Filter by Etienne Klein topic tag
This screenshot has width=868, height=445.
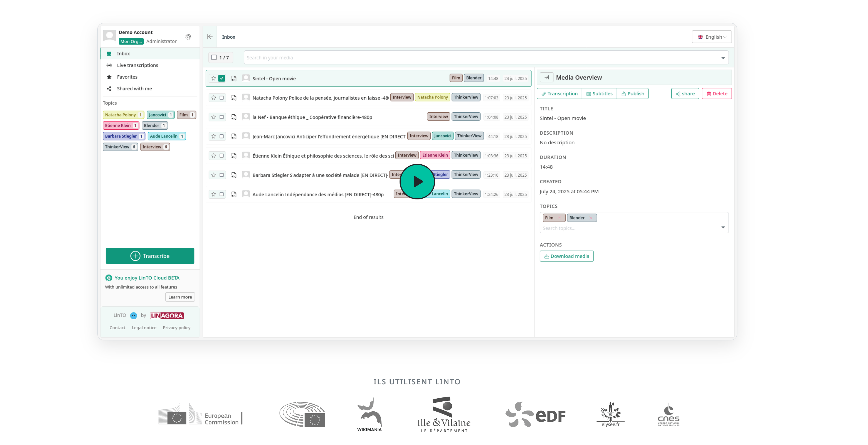point(121,125)
